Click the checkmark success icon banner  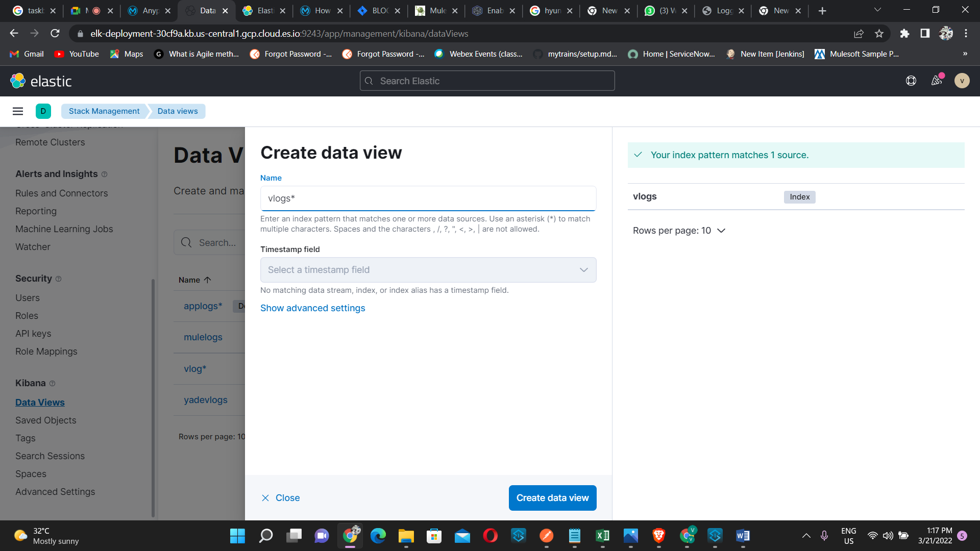[638, 155]
